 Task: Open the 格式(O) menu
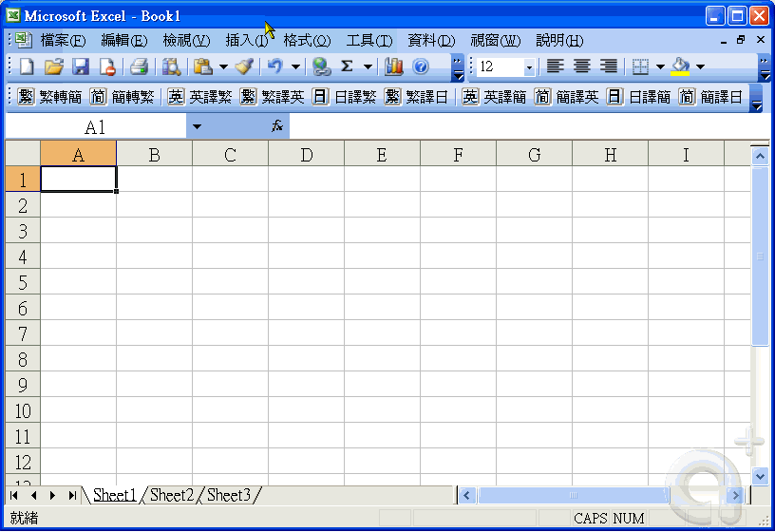307,41
